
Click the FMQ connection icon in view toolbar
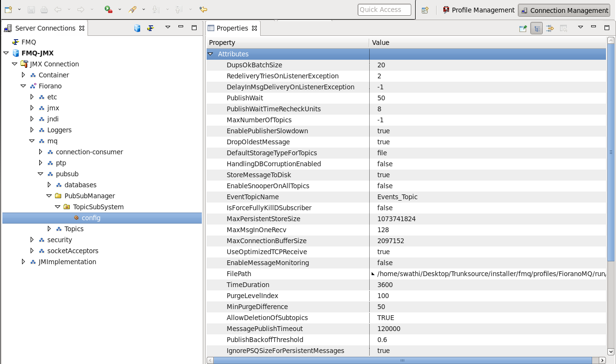[x=151, y=28]
